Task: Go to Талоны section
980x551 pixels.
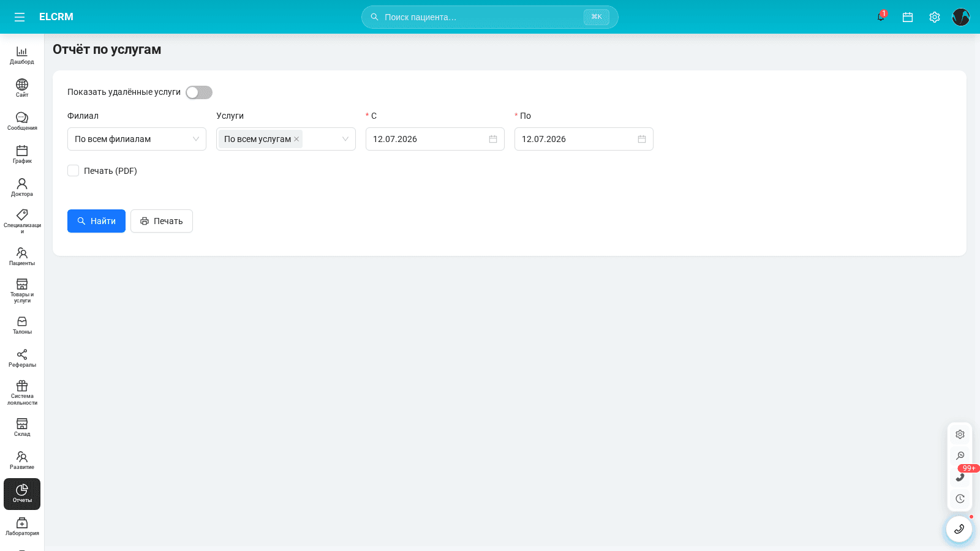Action: (x=22, y=325)
